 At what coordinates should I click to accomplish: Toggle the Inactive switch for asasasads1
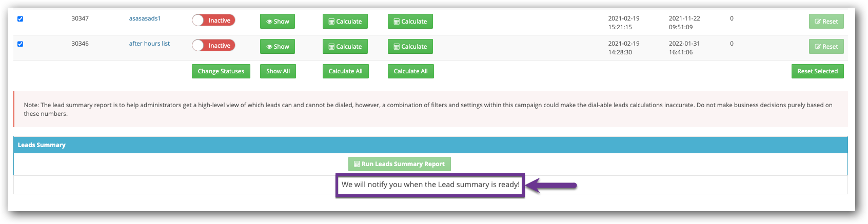[213, 21]
